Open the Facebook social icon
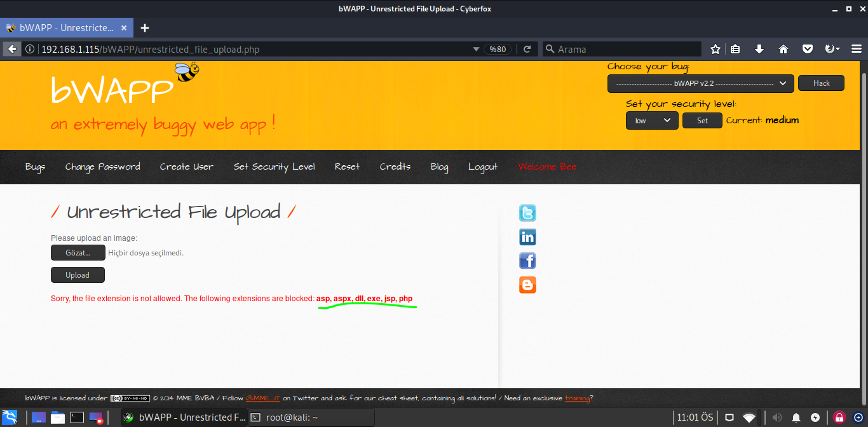The height and width of the screenshot is (427, 868). point(527,261)
